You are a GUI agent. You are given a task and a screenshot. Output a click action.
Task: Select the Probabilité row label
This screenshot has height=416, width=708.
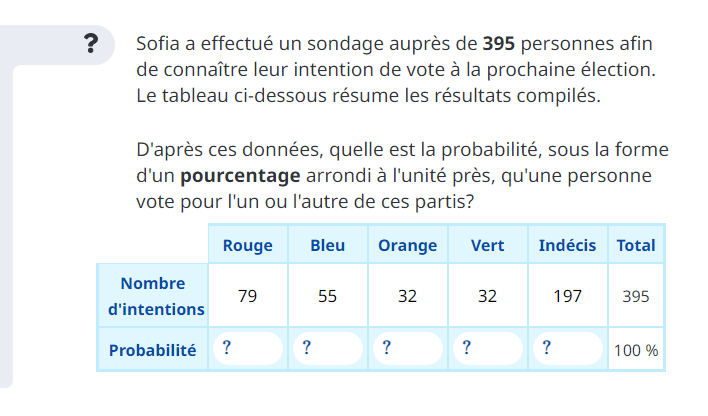pos(153,350)
